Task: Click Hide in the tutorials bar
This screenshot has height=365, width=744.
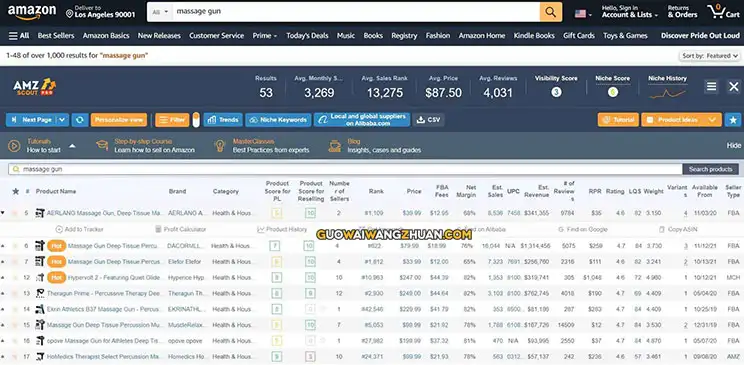Action: 734,146
